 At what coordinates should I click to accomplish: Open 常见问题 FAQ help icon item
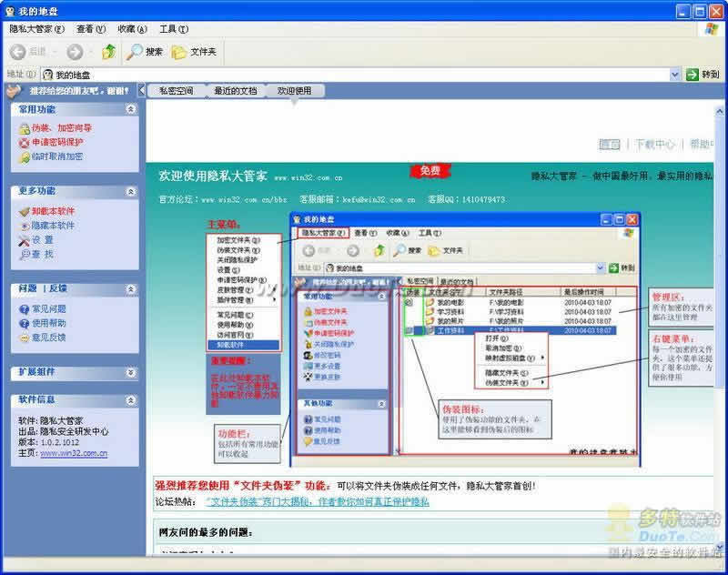click(42, 309)
